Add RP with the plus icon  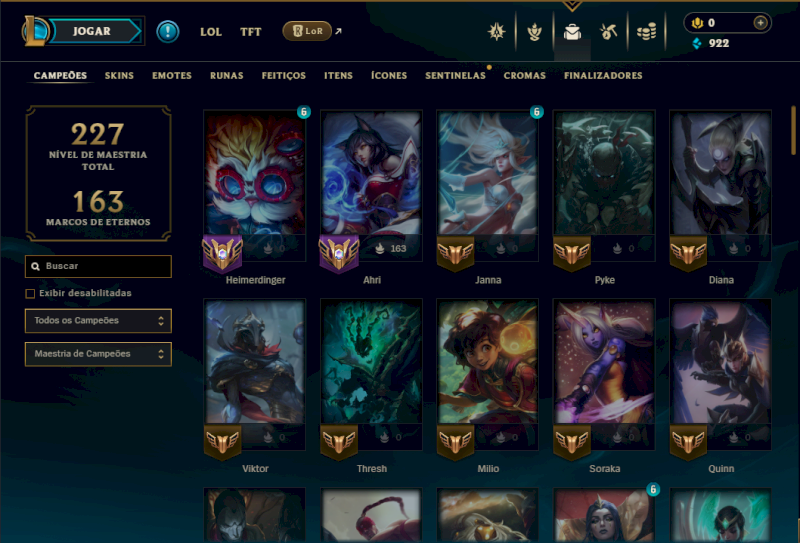pyautogui.click(x=760, y=22)
